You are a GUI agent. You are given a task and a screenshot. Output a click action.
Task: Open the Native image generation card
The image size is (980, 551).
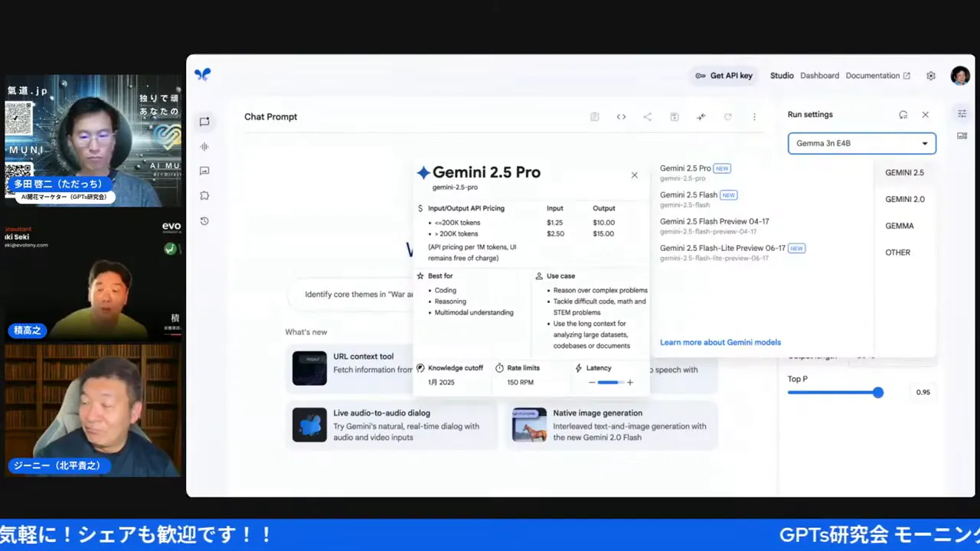(612, 425)
